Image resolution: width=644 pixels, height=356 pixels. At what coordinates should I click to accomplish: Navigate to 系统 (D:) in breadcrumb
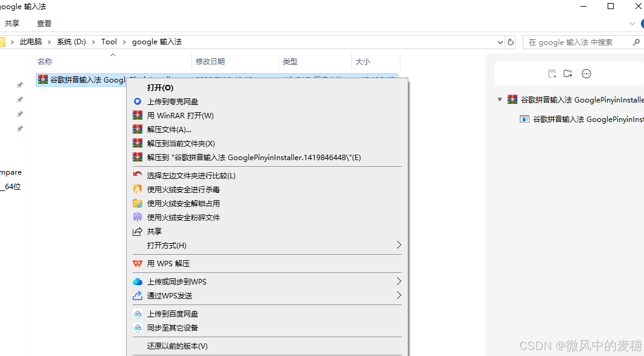(x=71, y=41)
